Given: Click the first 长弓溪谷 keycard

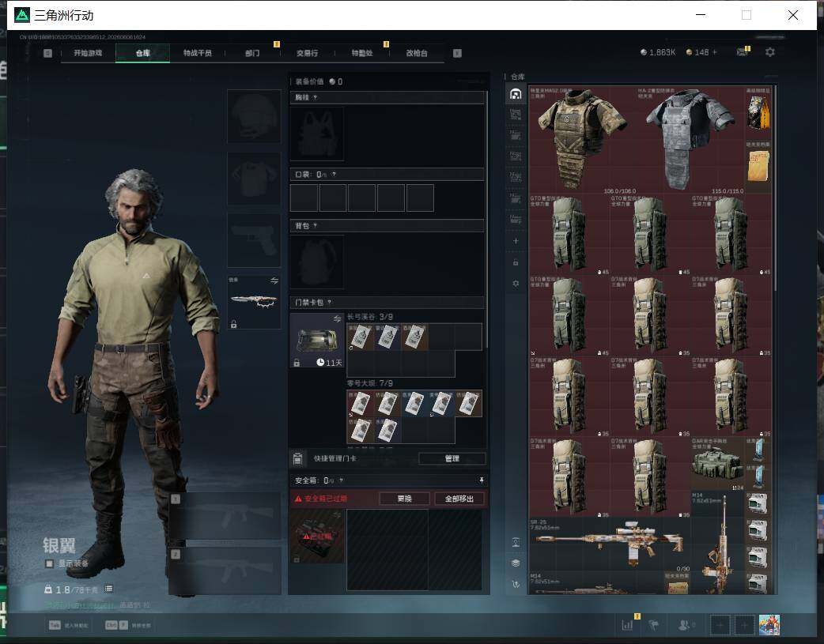Looking at the screenshot, I should [x=361, y=337].
